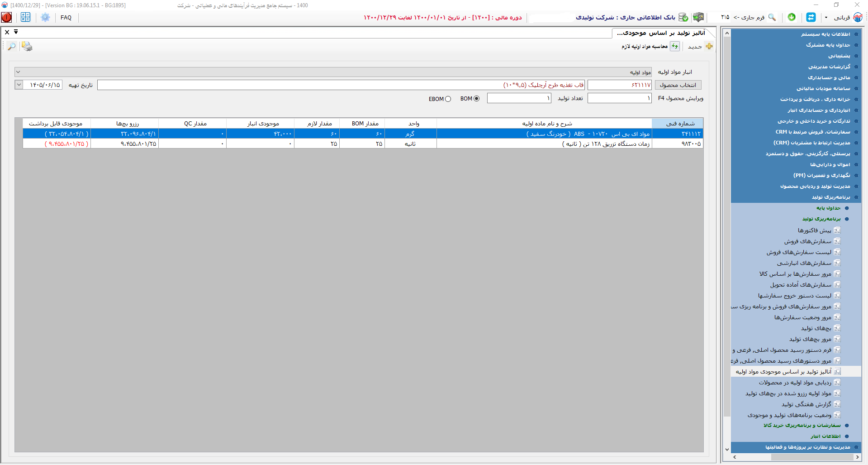868x465 pixels.
Task: Click the ویرایش محصول F4 input field
Action: click(x=620, y=98)
